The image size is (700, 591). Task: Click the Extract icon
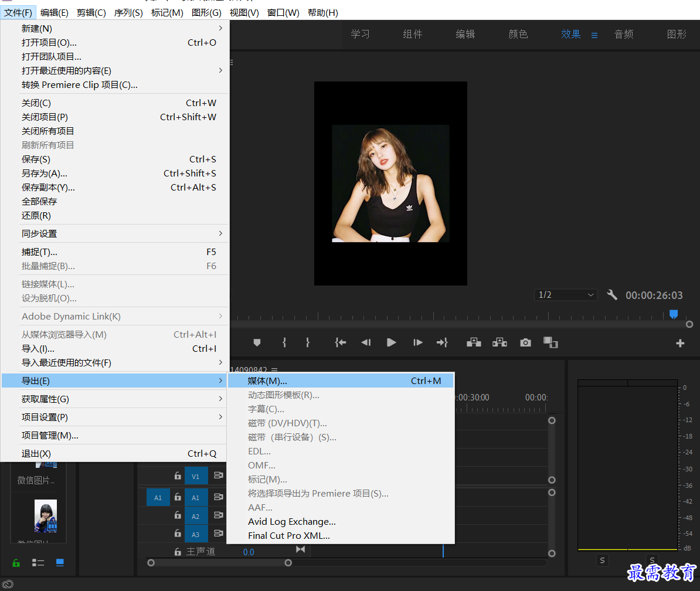499,342
